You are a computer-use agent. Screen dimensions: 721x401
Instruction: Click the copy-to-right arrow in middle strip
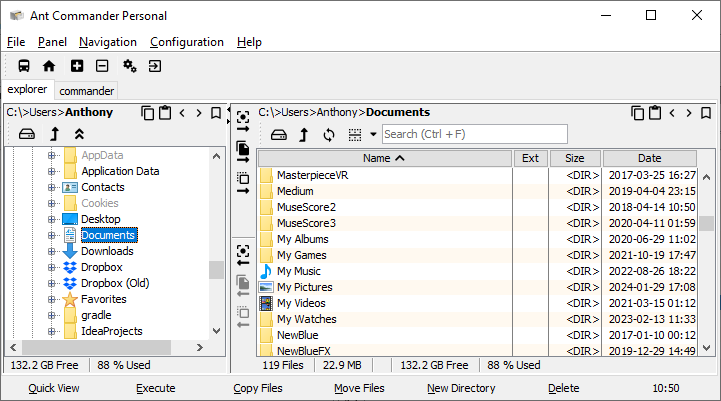243,153
